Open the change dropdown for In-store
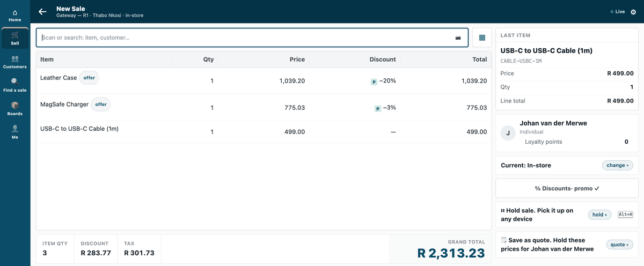Screen dimensions: 644x266 (617, 165)
